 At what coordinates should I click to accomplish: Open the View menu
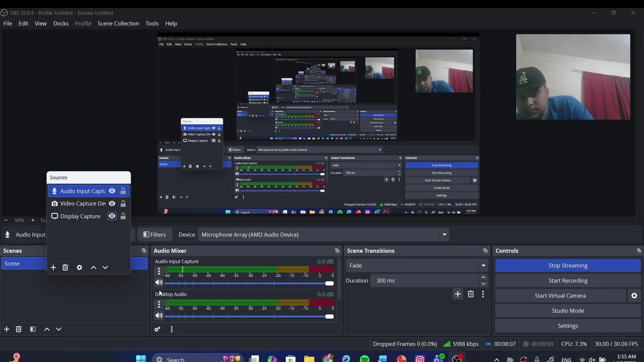(41, 24)
